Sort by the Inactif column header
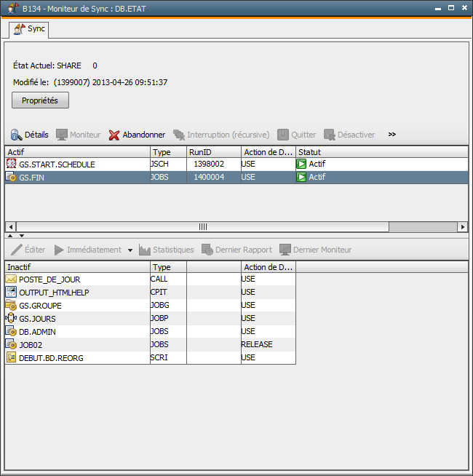This screenshot has height=476, width=473. 77,267
